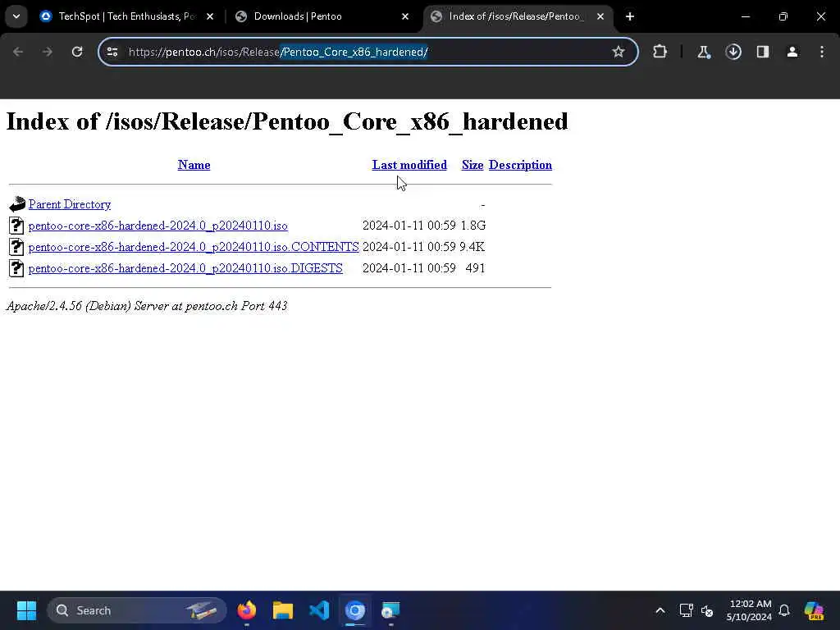Show hidden system tray icons

click(660, 610)
